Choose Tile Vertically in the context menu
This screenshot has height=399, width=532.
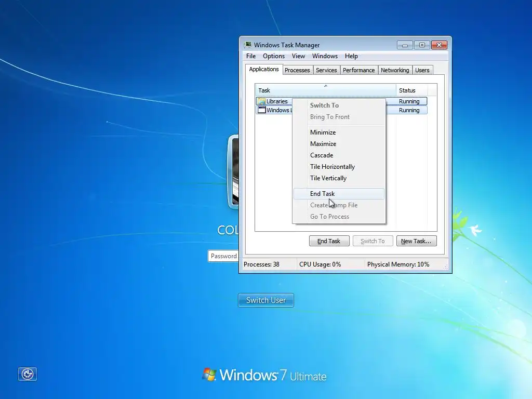tap(339, 178)
